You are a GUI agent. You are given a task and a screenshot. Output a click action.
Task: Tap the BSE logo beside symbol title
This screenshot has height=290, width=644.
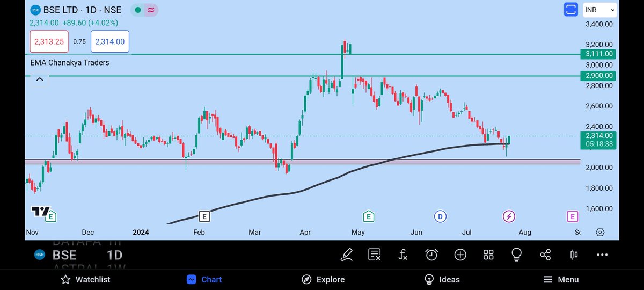pos(35,10)
